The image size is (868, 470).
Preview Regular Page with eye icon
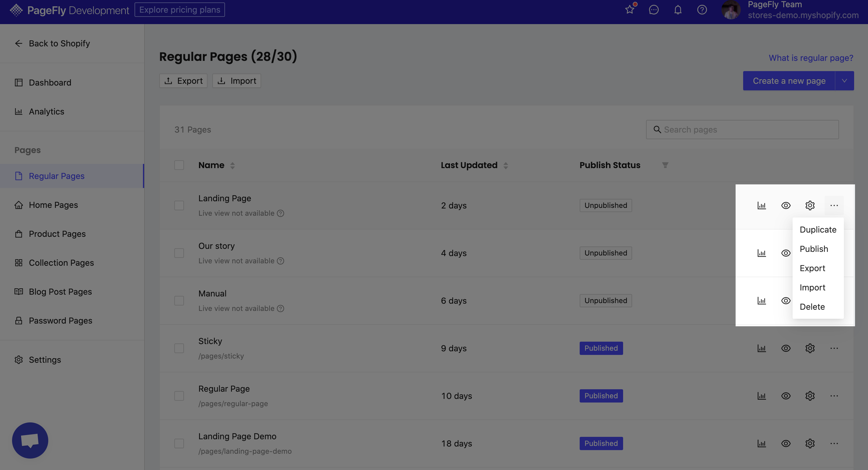(786, 396)
